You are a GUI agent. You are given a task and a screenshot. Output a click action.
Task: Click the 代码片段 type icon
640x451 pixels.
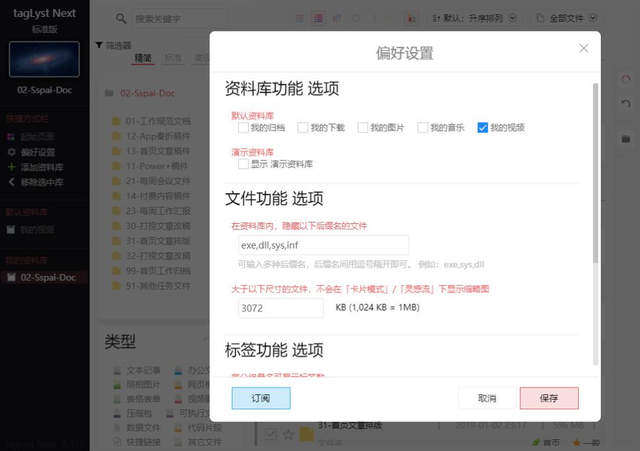178,428
